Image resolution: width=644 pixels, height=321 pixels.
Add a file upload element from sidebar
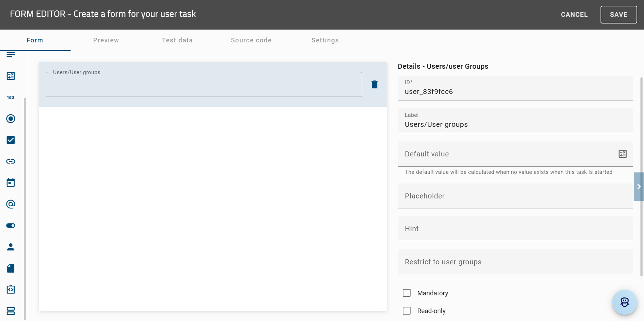pos(11,268)
